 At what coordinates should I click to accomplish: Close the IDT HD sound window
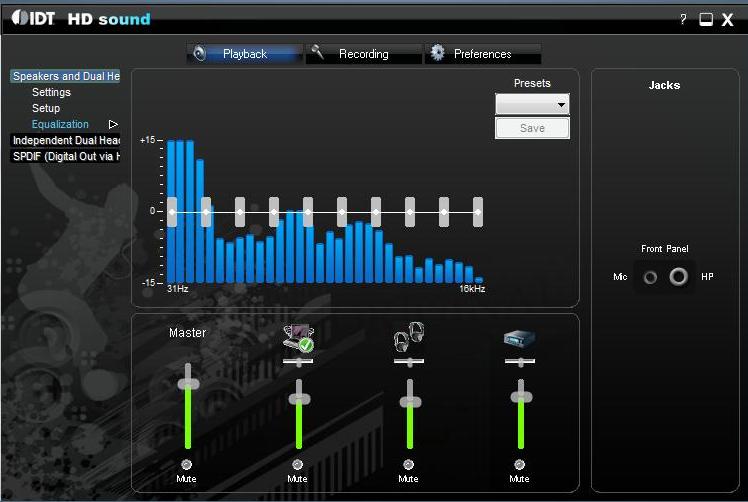[727, 20]
